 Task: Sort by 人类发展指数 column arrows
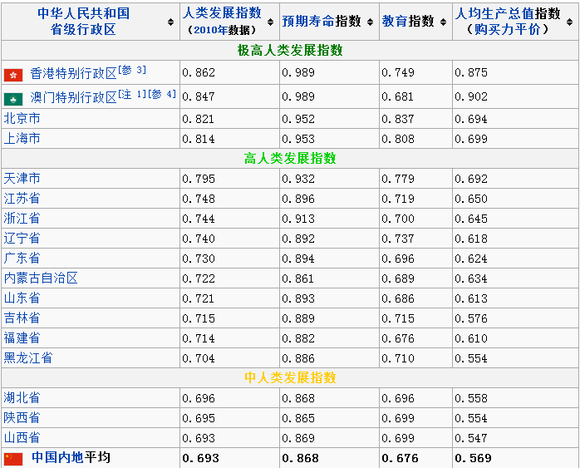tap(270, 22)
